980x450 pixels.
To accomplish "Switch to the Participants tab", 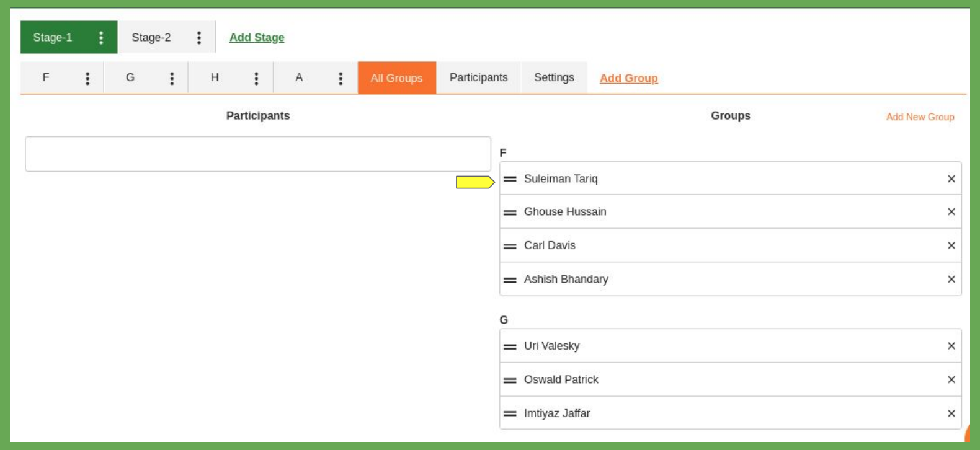I will tap(478, 77).
